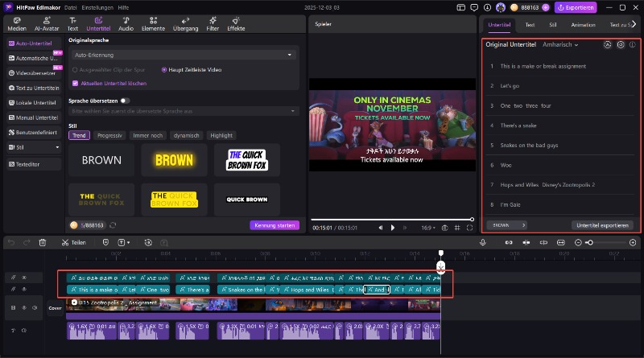Open the Hilfe menu
This screenshot has width=644, height=358.
click(x=123, y=7)
